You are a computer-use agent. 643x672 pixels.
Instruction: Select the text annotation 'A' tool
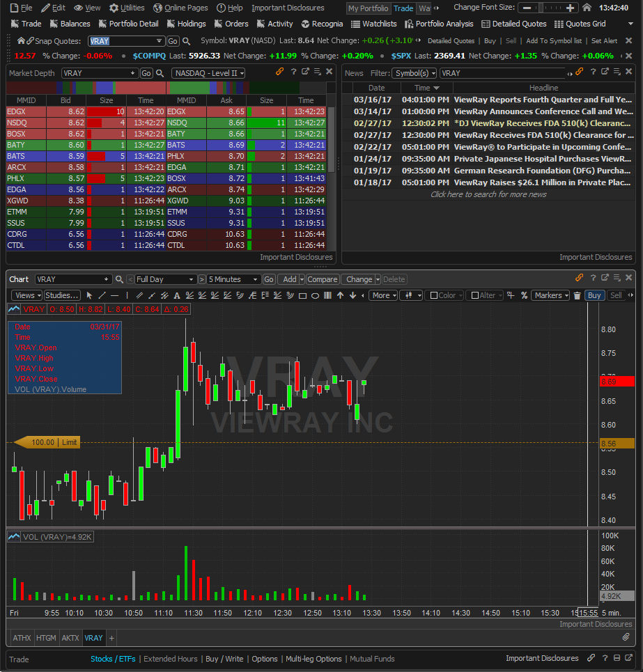pos(177,295)
